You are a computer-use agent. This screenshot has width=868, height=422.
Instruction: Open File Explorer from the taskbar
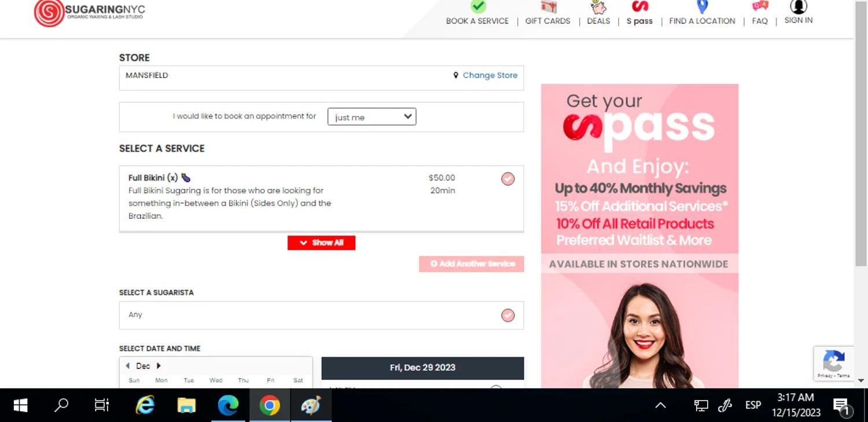(x=186, y=405)
